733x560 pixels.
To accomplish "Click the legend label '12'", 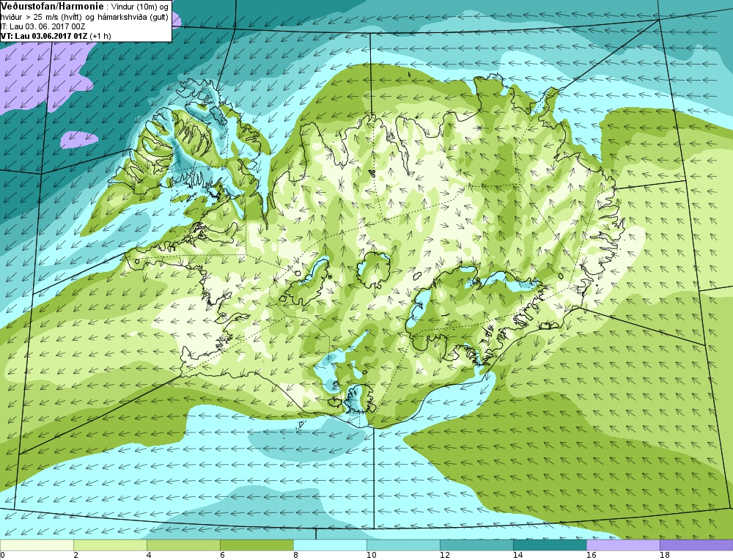I will click(445, 556).
